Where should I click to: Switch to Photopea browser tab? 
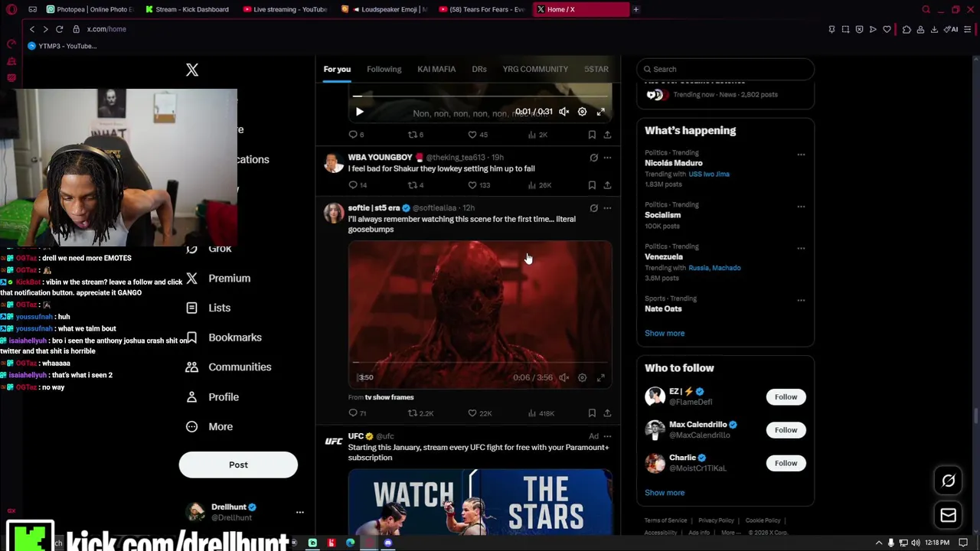tap(90, 9)
